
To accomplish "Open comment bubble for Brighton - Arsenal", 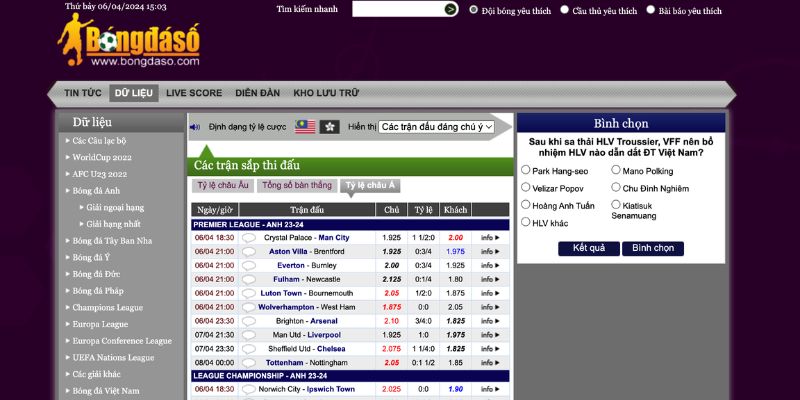I will point(249,321).
